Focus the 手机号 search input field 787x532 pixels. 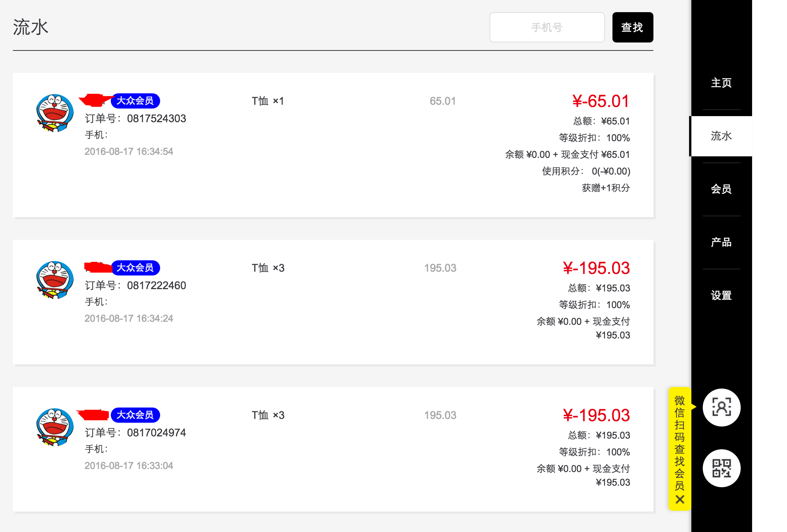click(547, 27)
